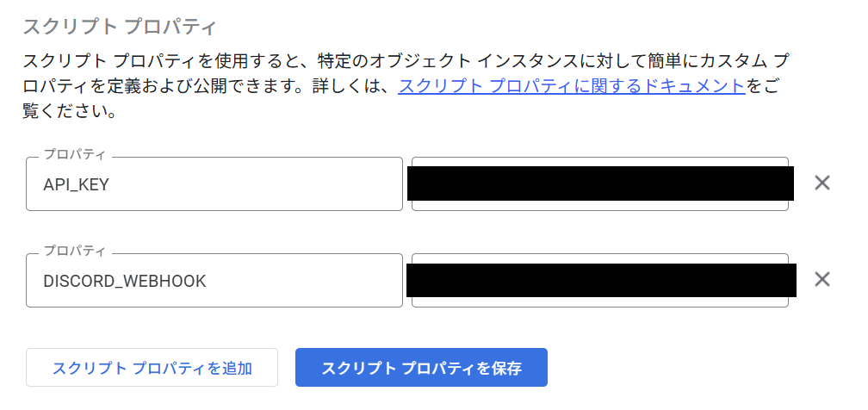This screenshot has height=410, width=868.
Task: Click the スクリプト プロパティを追加 button
Action: (x=152, y=368)
